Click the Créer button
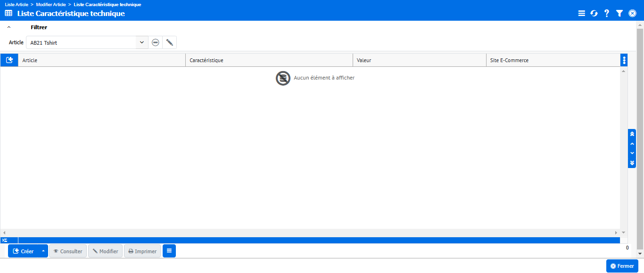 23,251
